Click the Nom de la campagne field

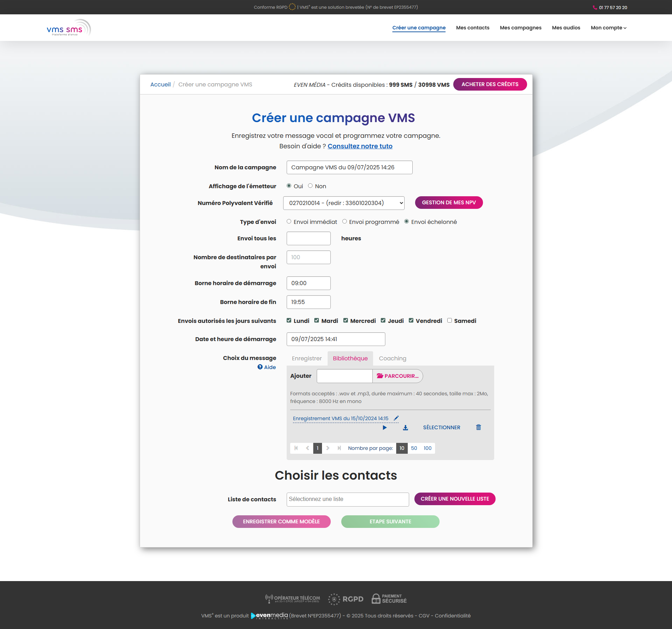click(x=349, y=167)
